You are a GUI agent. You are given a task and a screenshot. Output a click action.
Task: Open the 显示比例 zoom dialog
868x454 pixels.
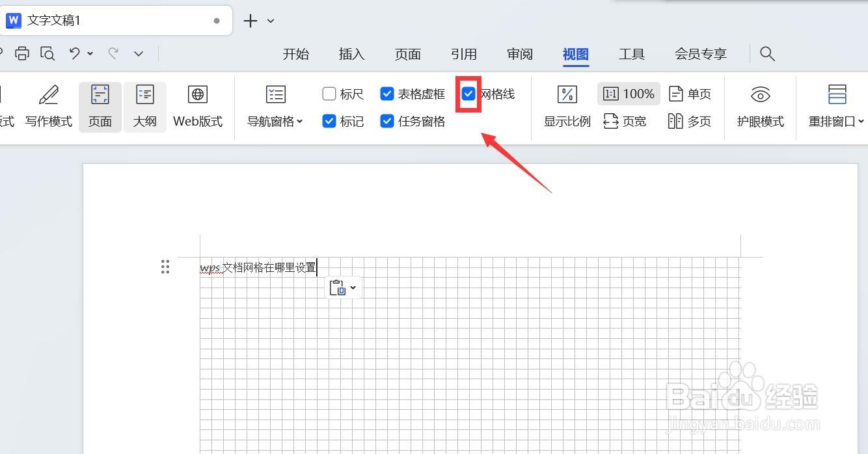(x=567, y=107)
